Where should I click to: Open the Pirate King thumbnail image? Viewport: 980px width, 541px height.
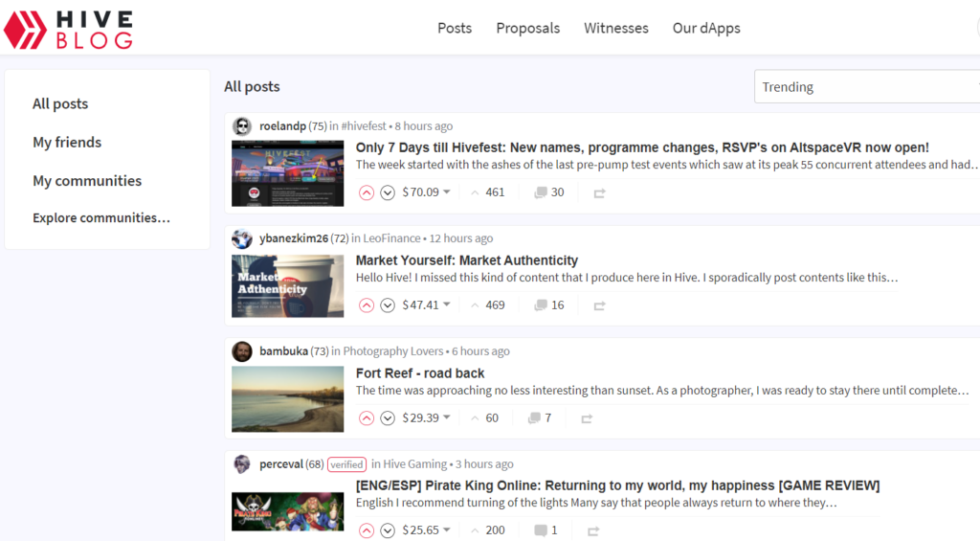[x=287, y=511]
